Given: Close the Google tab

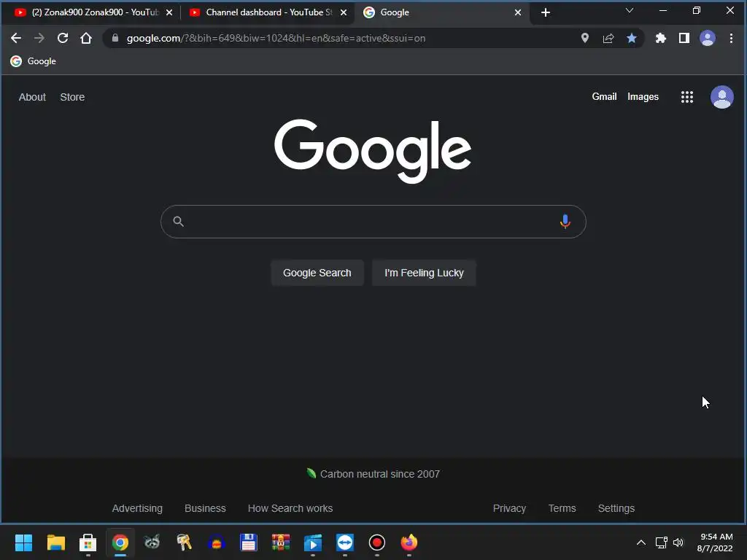Looking at the screenshot, I should point(518,12).
